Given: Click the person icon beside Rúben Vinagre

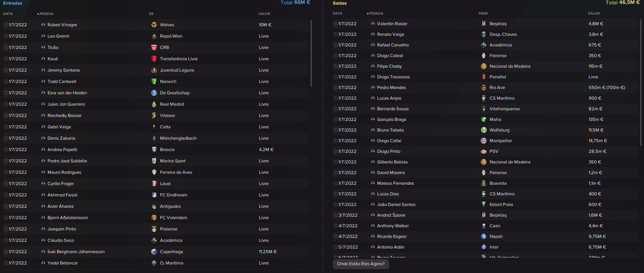Looking at the screenshot, I should (x=43, y=25).
